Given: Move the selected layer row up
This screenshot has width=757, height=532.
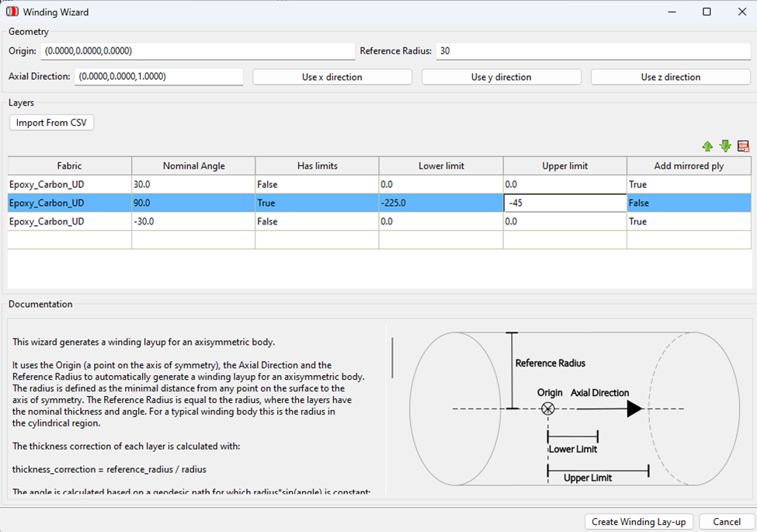Looking at the screenshot, I should pyautogui.click(x=707, y=146).
